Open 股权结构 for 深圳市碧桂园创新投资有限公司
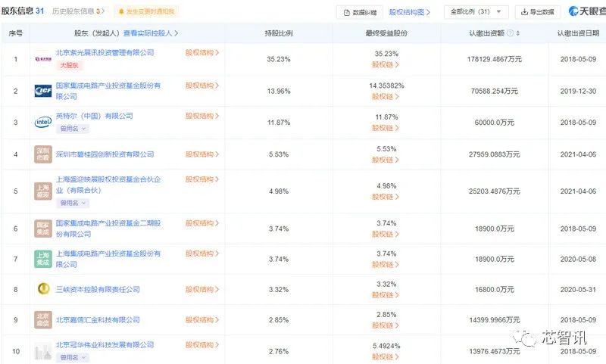Image resolution: width=606 pixels, height=364 pixels. pos(202,154)
